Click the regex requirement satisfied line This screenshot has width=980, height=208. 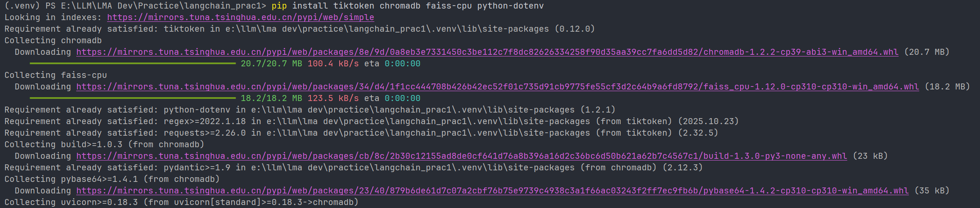pyautogui.click(x=371, y=122)
